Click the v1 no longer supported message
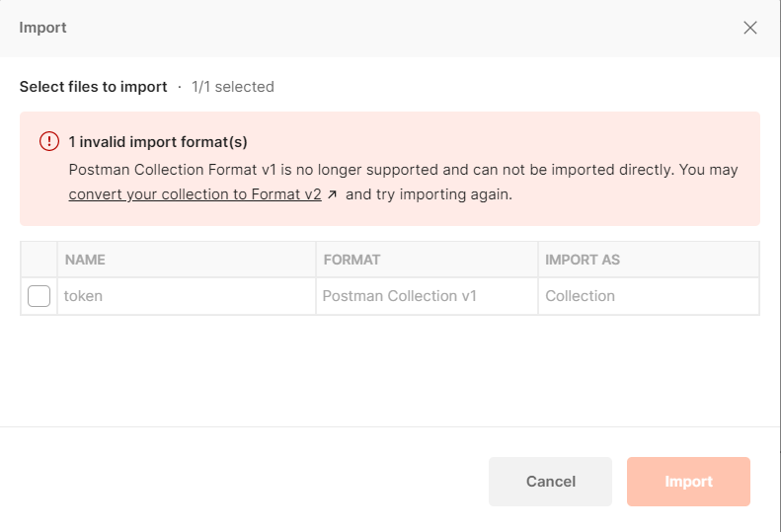781x532 pixels. pos(403,170)
